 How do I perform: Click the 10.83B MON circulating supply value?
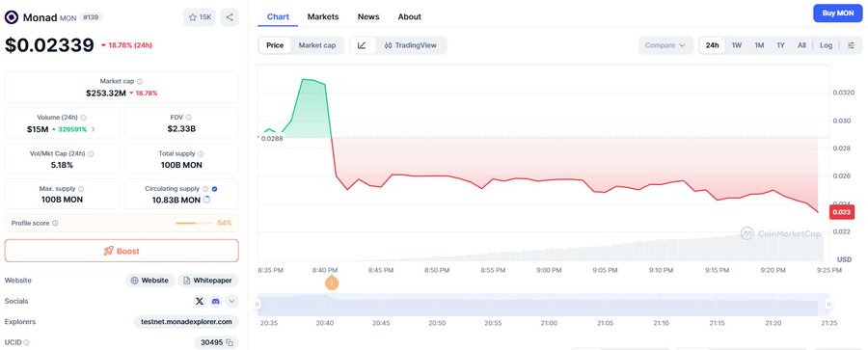tap(176, 200)
